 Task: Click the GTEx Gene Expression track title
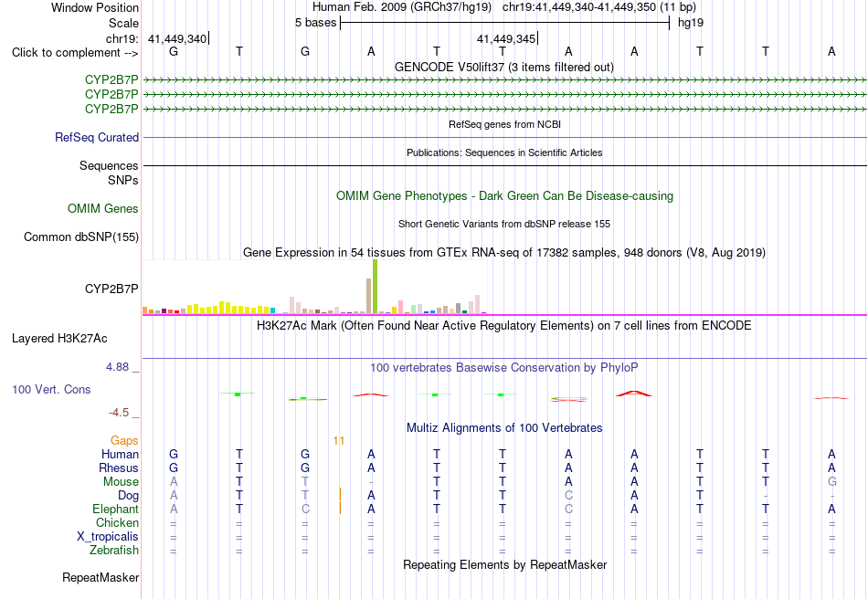point(504,252)
